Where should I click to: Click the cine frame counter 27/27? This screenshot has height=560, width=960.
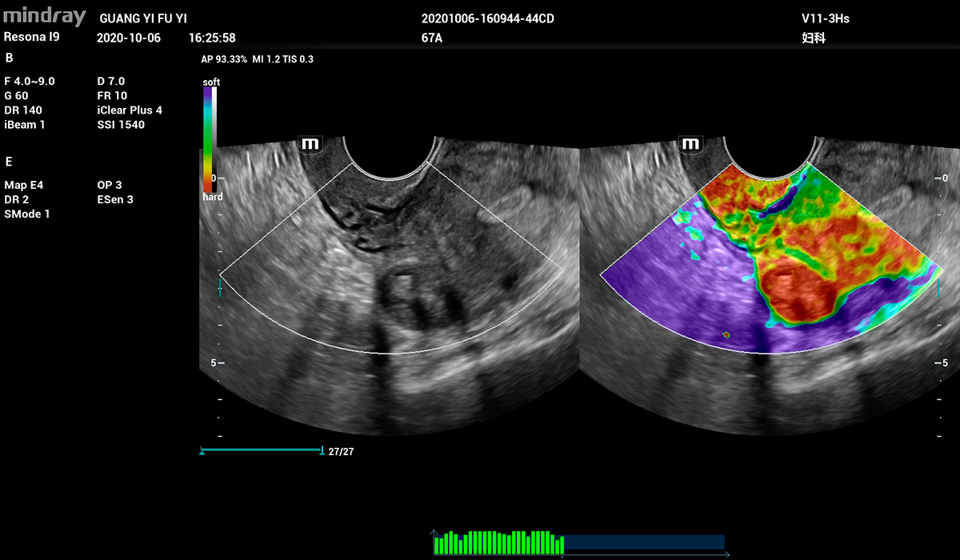[341, 452]
